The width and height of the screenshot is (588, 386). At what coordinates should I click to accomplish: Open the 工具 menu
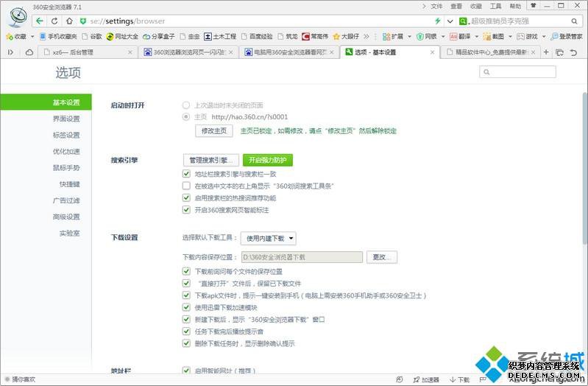tap(496, 6)
